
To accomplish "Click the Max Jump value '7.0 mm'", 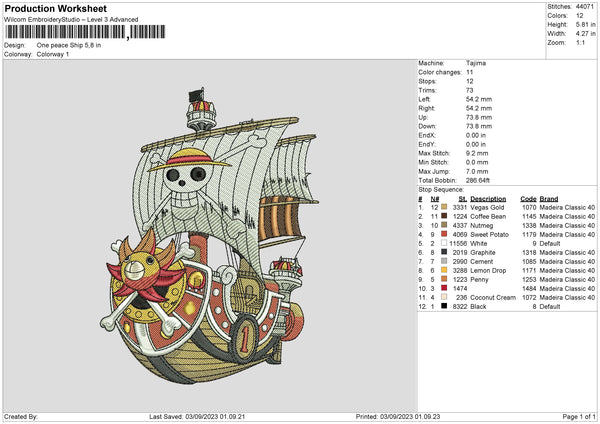I will tap(477, 171).
